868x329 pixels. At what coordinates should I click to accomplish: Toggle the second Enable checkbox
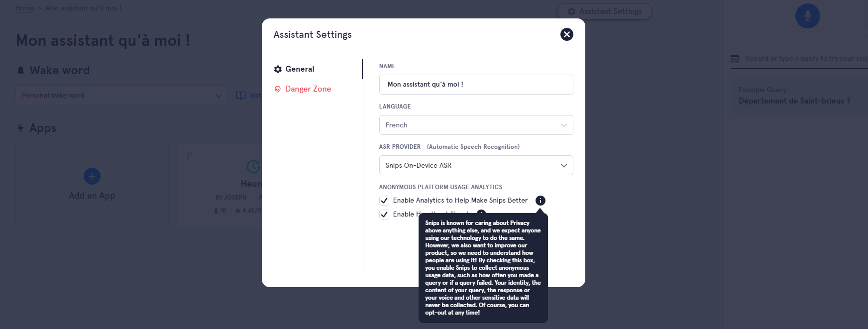pyautogui.click(x=384, y=215)
